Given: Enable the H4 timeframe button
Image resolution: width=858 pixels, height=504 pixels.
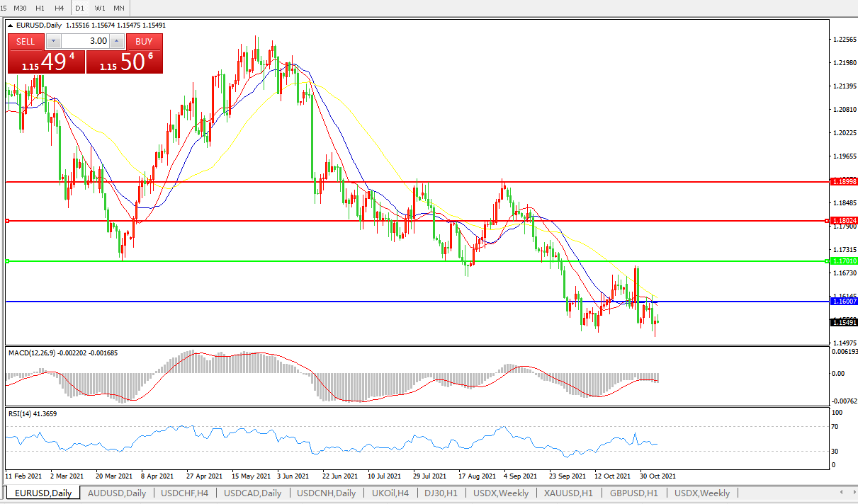Looking at the screenshot, I should point(59,8).
